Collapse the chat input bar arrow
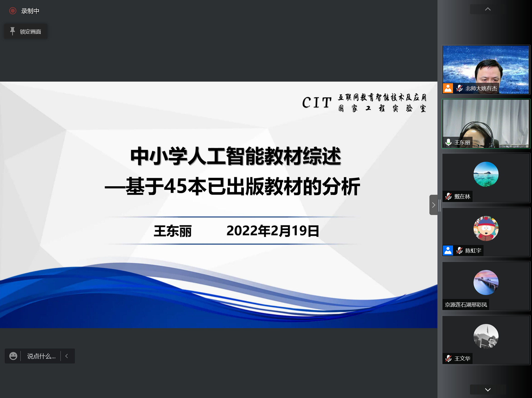Viewport: 532px width, 398px height. point(67,356)
